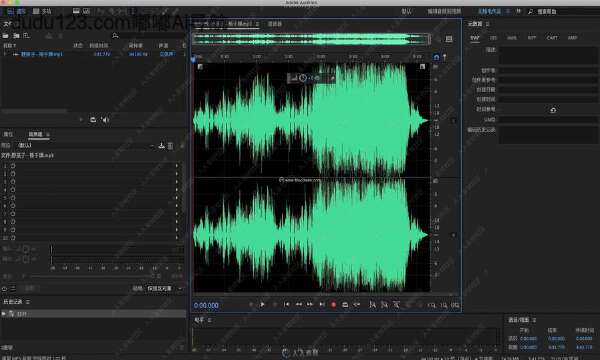Screen dimensions: 600x360
Task: Open the search magnifier in the Files panel
Action: (x=115, y=36)
